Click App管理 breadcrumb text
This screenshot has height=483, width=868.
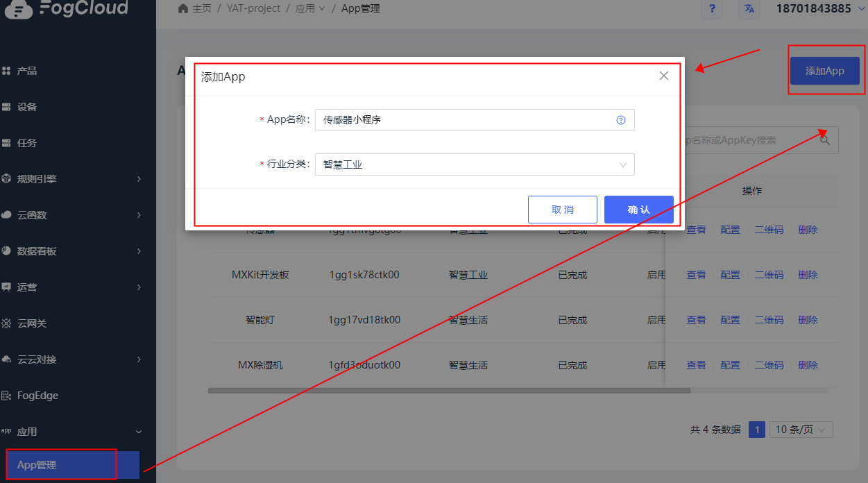[361, 8]
